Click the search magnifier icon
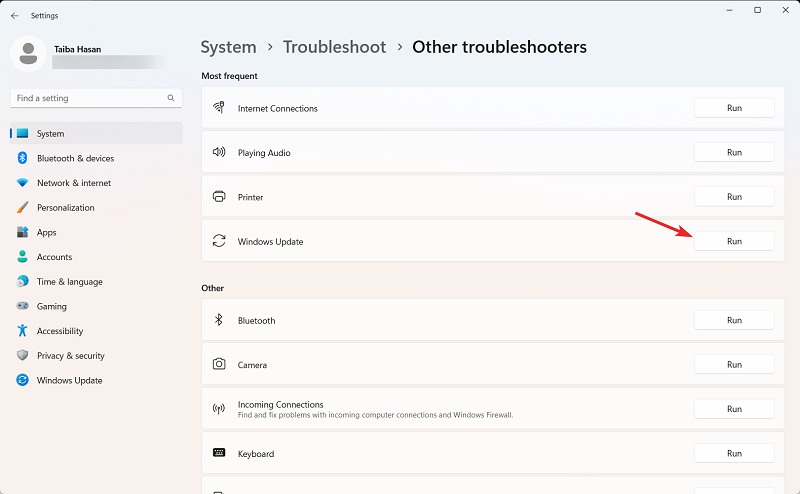800x494 pixels. tap(171, 98)
